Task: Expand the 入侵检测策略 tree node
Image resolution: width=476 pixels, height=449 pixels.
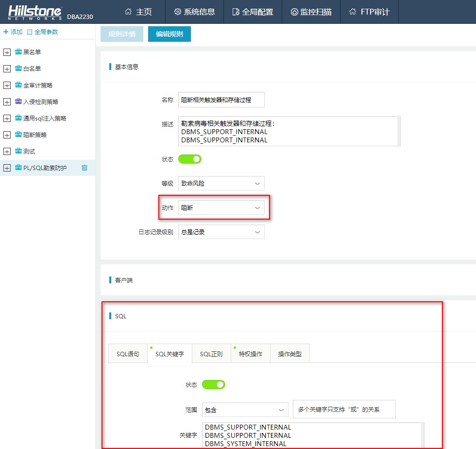Action: pyautogui.click(x=7, y=102)
